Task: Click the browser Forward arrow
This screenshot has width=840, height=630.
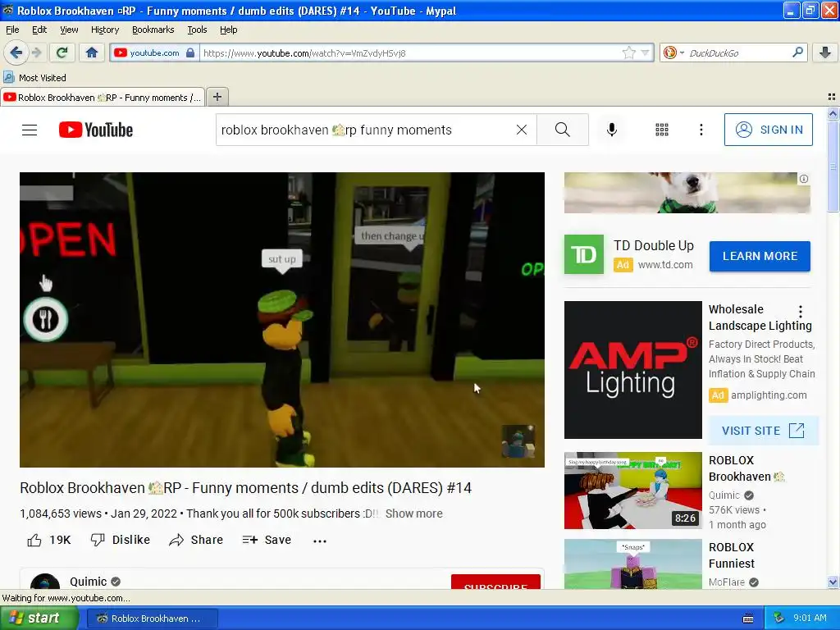Action: [x=36, y=52]
